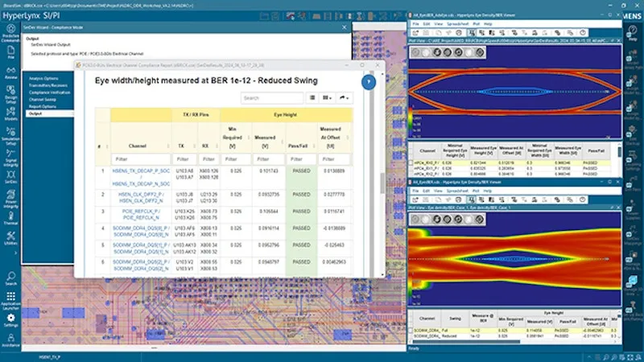This screenshot has width=644, height=362.
Task: Select Analysis Options in the SerDes Wizard
Action: 43,78
